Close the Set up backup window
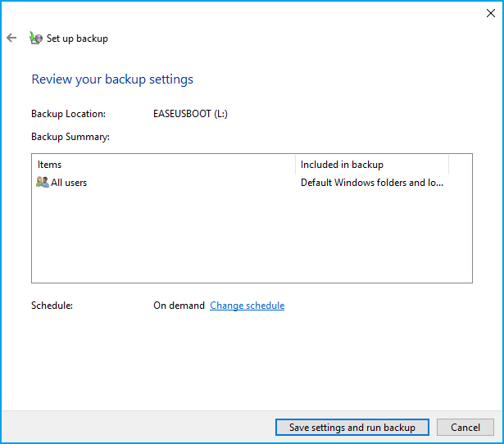 click(491, 12)
